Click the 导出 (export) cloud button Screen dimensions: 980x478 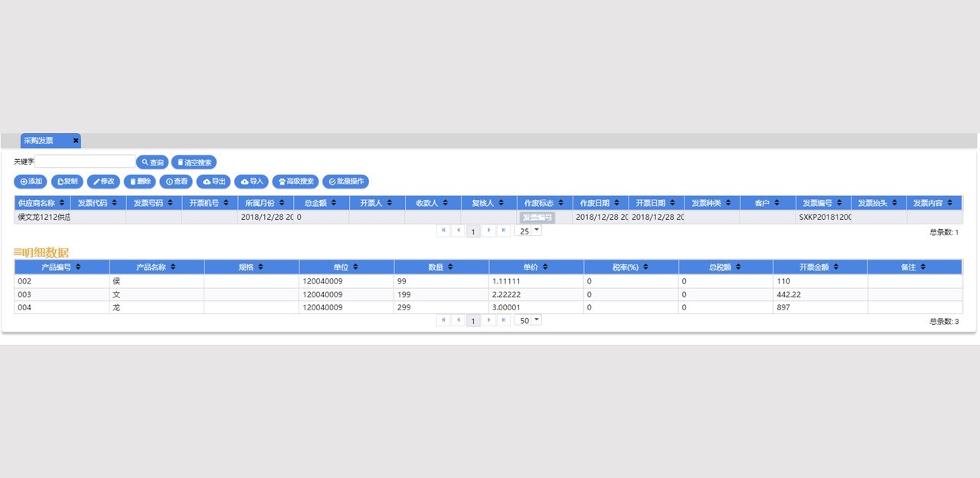[214, 182]
